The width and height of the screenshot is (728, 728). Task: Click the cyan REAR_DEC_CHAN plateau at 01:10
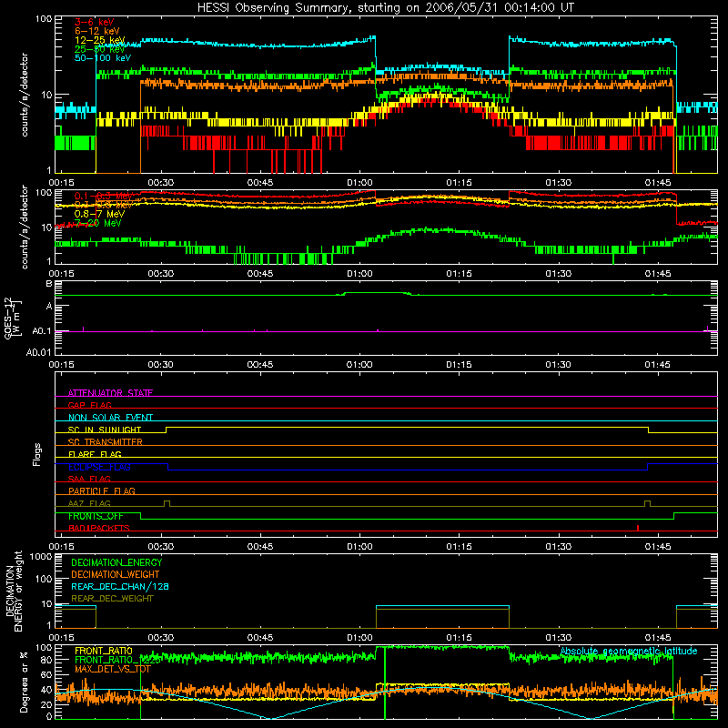tap(442, 606)
